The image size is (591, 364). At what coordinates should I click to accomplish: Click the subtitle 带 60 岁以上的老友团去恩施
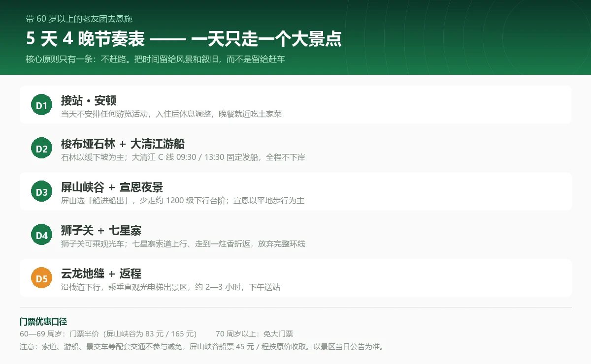pos(79,19)
